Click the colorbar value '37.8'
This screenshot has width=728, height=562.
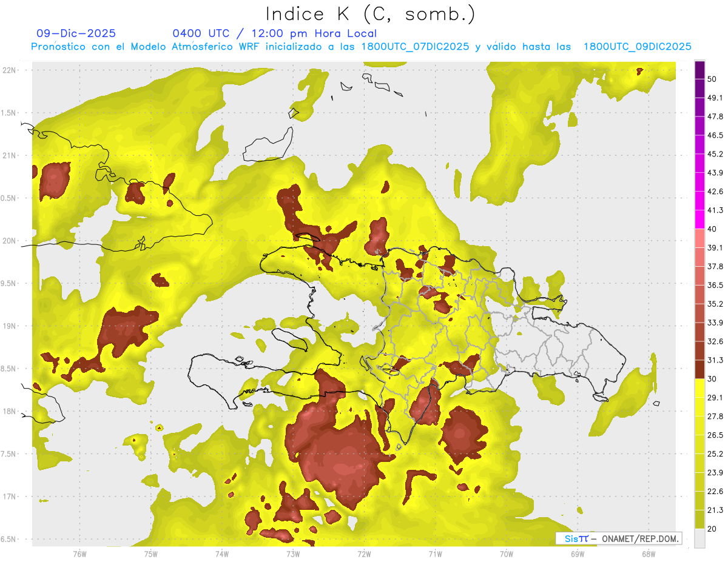click(715, 266)
